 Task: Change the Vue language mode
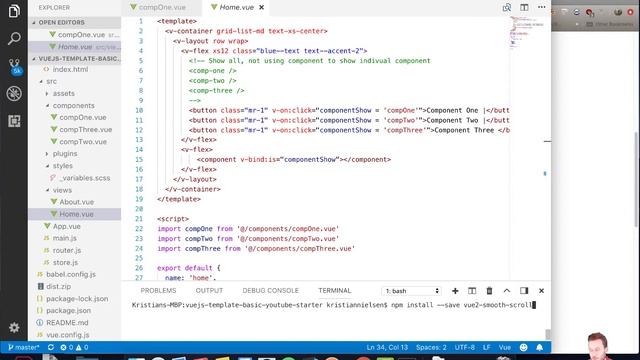(x=504, y=347)
